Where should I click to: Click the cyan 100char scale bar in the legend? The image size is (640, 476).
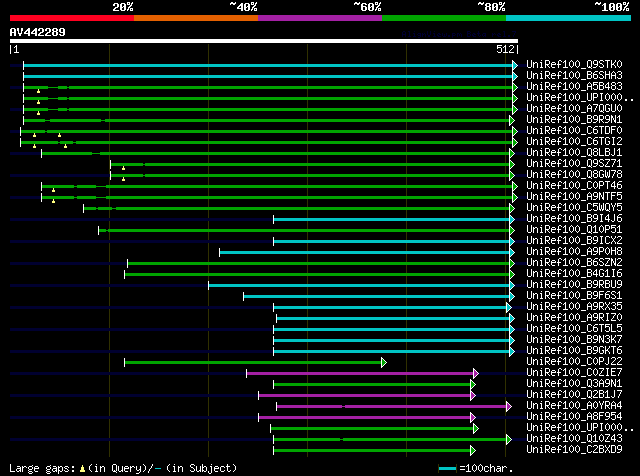tap(447, 469)
